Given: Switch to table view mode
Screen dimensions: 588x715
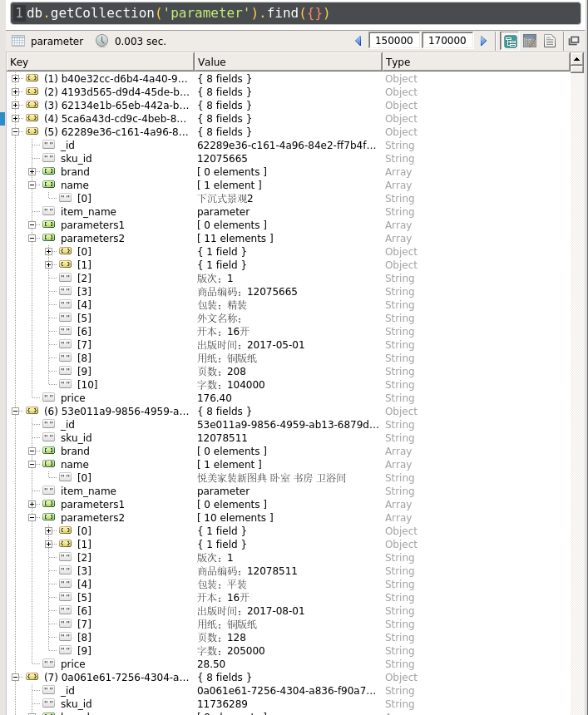Looking at the screenshot, I should click(x=530, y=41).
